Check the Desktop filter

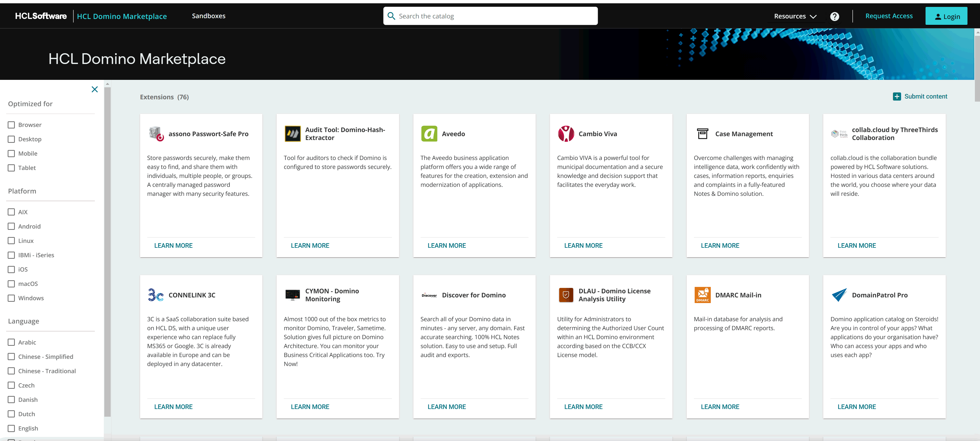click(x=12, y=139)
